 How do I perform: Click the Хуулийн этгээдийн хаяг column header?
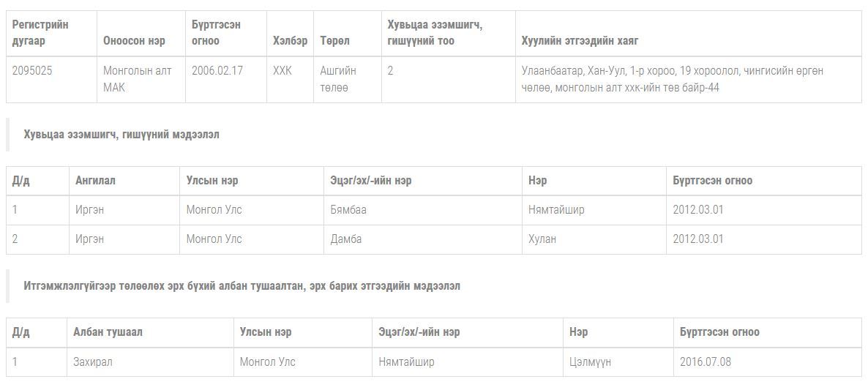pos(580,41)
